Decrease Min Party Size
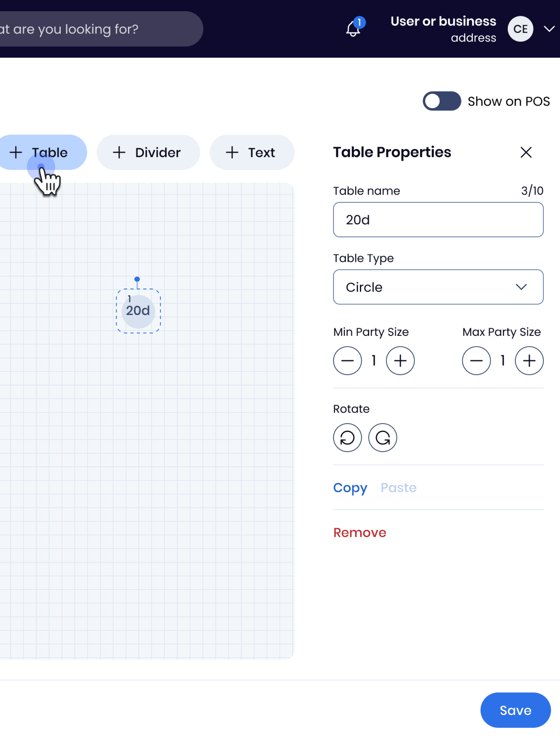This screenshot has width=560, height=747. click(347, 361)
